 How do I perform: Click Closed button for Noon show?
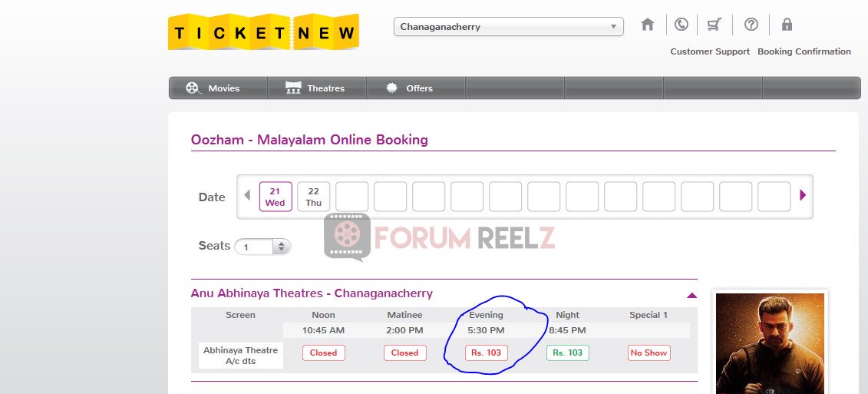coord(323,353)
